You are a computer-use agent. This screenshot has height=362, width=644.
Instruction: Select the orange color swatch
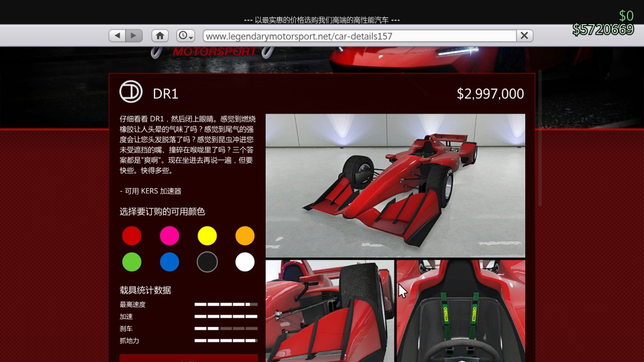(x=245, y=236)
